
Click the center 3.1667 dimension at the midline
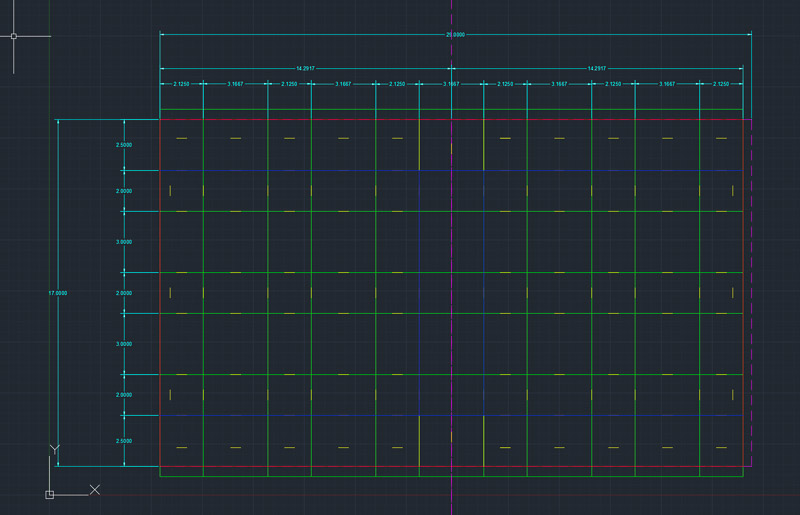pos(451,85)
